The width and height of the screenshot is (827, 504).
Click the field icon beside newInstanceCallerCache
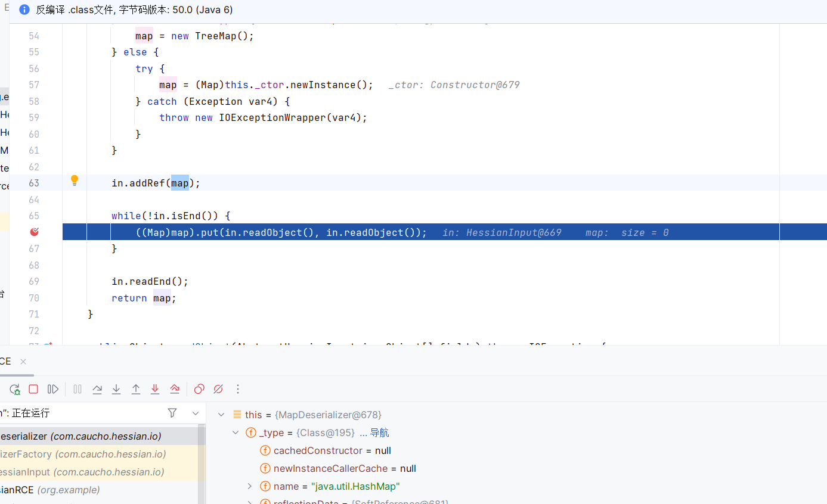265,468
